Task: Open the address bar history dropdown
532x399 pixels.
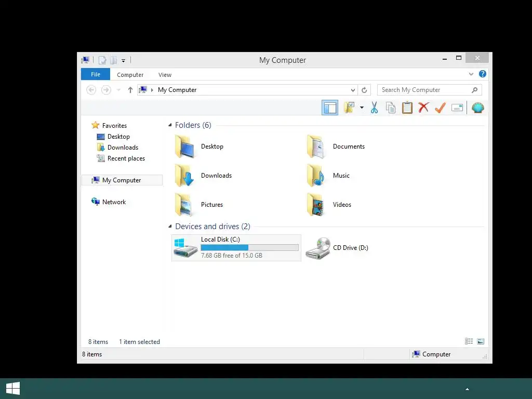Action: pos(353,90)
